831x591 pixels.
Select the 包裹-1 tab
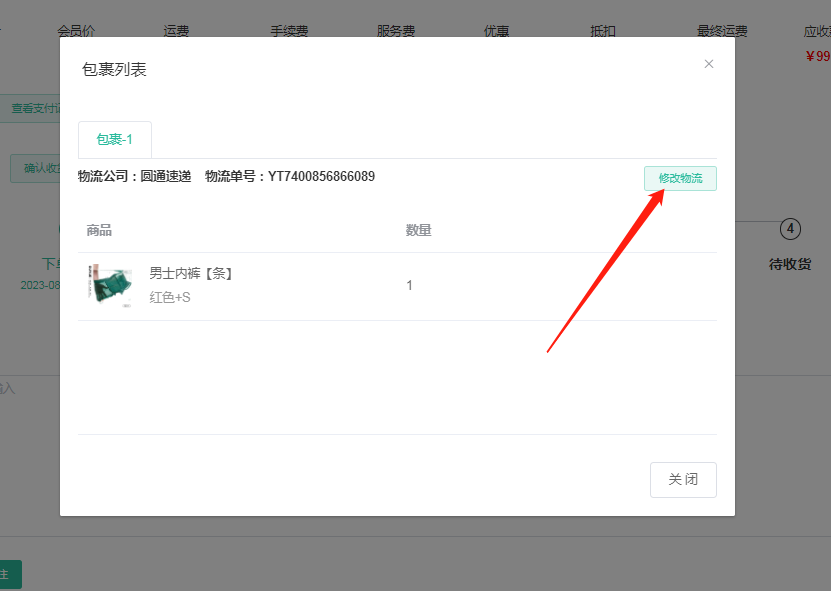point(115,140)
